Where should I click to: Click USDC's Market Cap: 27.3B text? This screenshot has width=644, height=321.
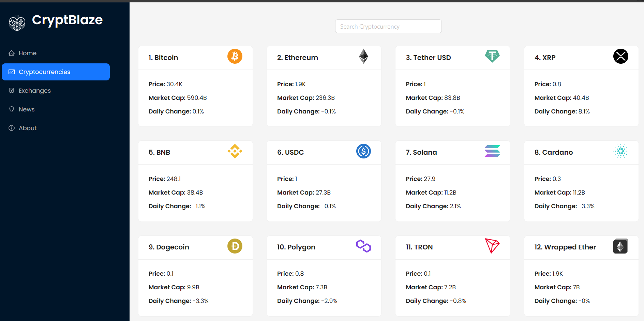pos(304,193)
